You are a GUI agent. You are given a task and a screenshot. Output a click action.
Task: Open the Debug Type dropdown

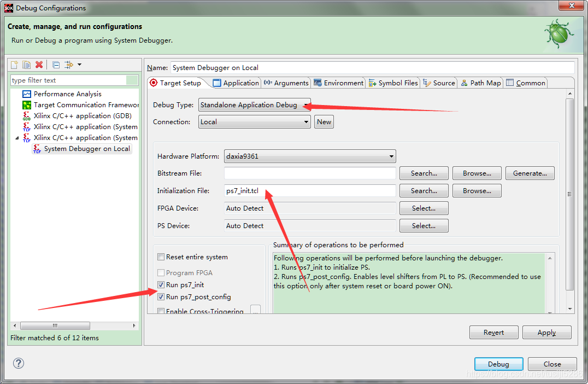click(254, 104)
